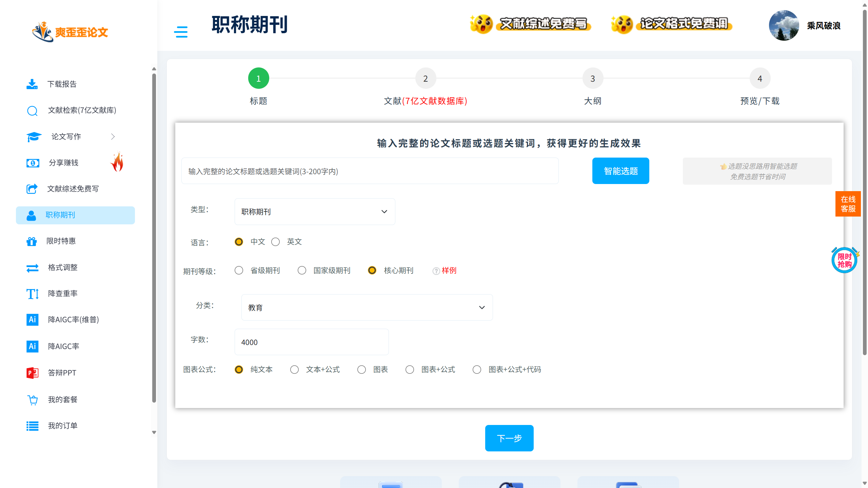
Task: Click the paper title input field
Action: tap(370, 171)
